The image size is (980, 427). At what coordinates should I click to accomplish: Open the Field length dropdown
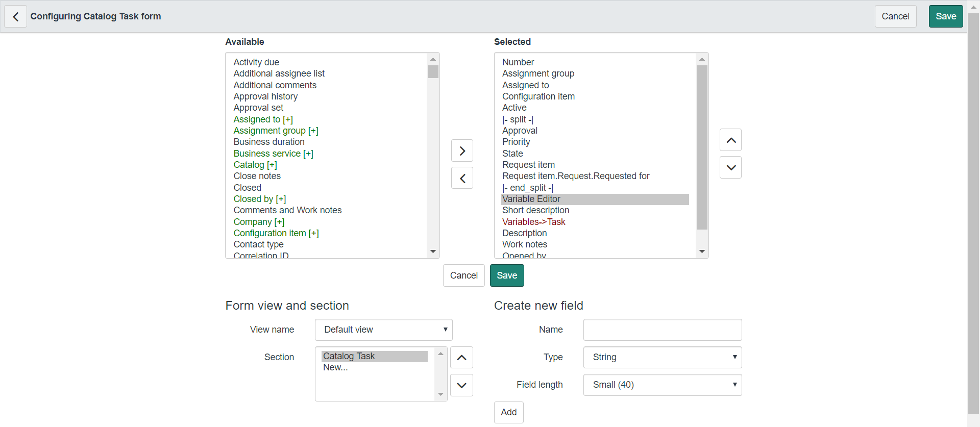[x=663, y=385]
